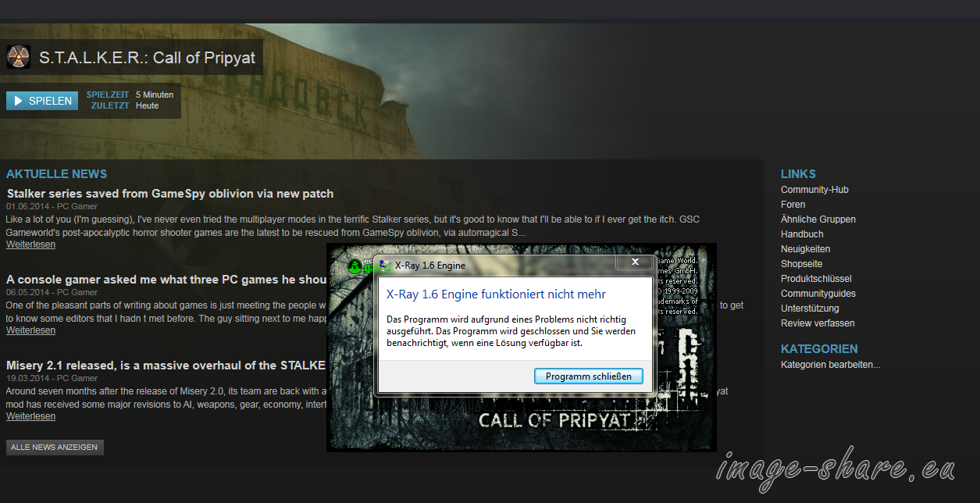Click the funktioniert nicht mehr dialog heading
980x503 pixels.
point(497,294)
